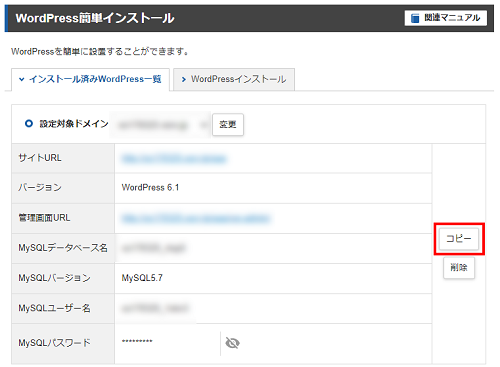Switch to インストール済みWordPress一覧 tab

90,79
